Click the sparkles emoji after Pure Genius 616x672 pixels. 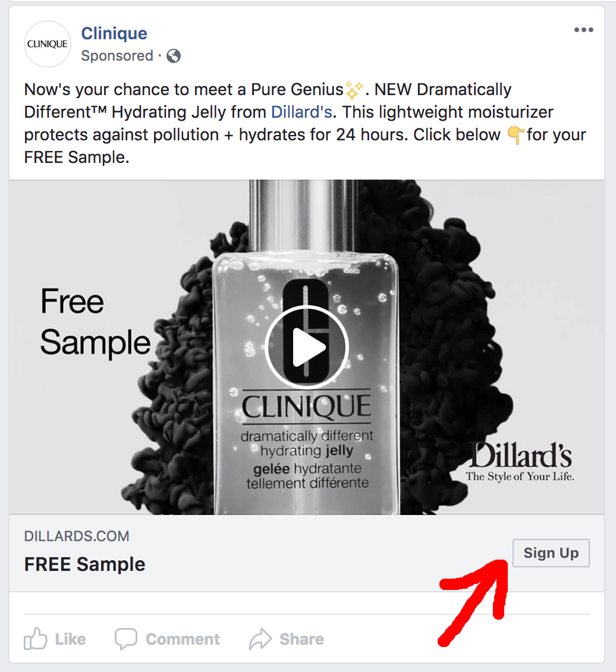coord(354,90)
